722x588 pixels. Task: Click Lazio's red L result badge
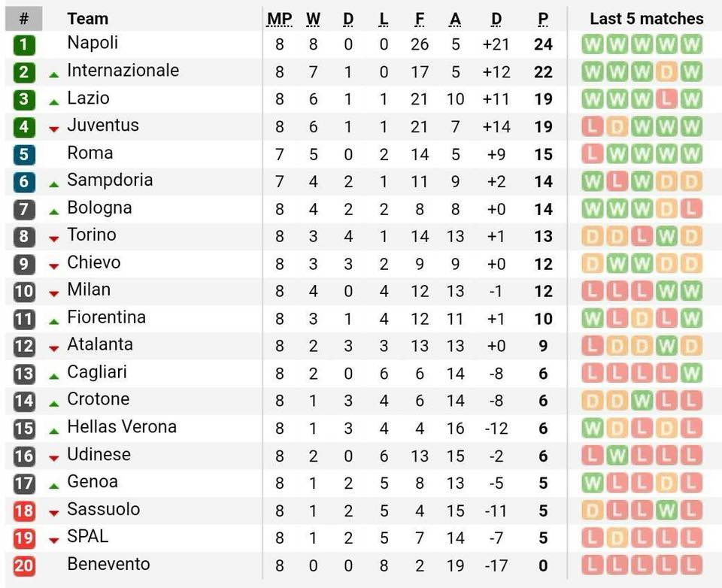coord(666,99)
